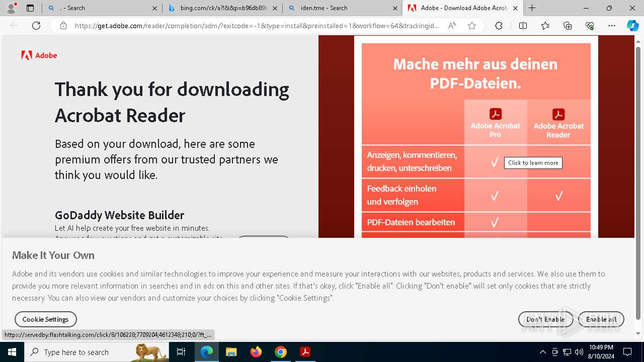Open the Windows Start menu

pyautogui.click(x=12, y=352)
